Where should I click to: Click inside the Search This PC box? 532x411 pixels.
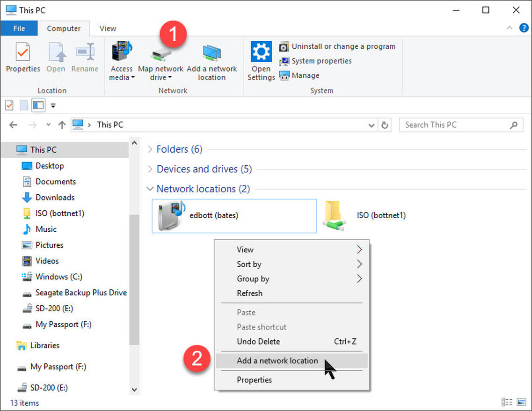[449, 125]
